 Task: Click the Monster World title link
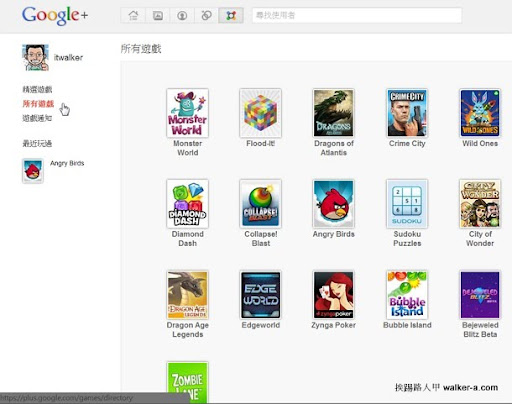[x=188, y=148]
